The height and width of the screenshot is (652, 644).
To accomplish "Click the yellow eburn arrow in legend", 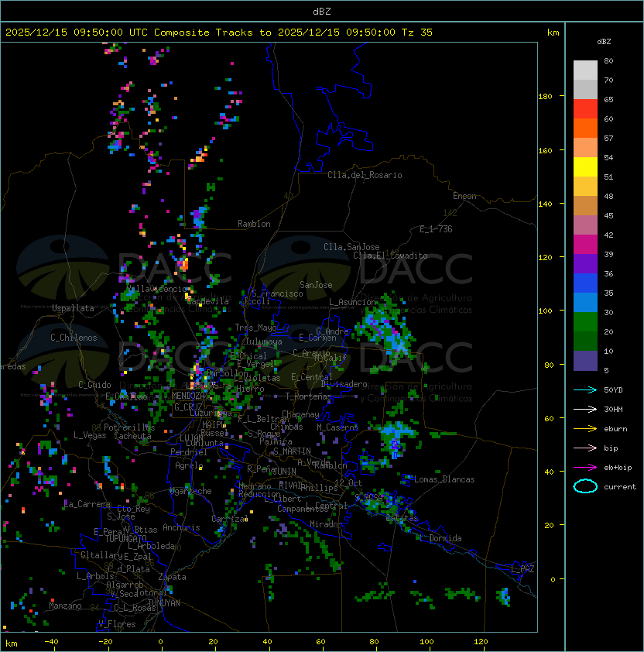I will point(585,429).
